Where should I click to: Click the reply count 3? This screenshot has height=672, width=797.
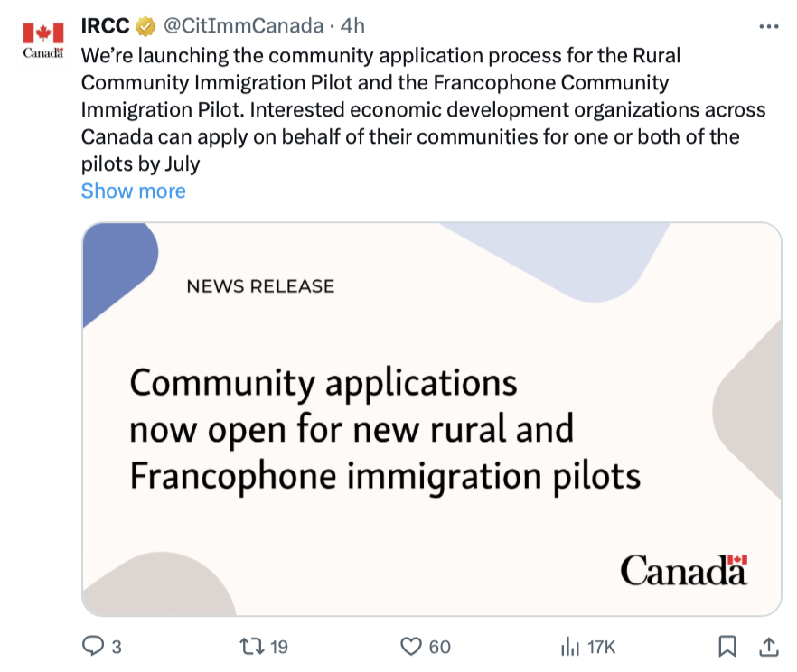[117, 647]
